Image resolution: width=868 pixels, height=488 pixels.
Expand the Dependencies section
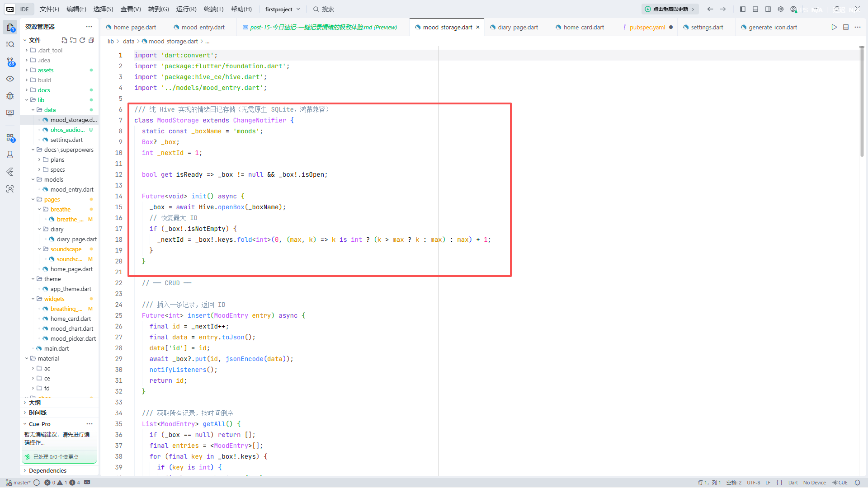click(x=59, y=470)
